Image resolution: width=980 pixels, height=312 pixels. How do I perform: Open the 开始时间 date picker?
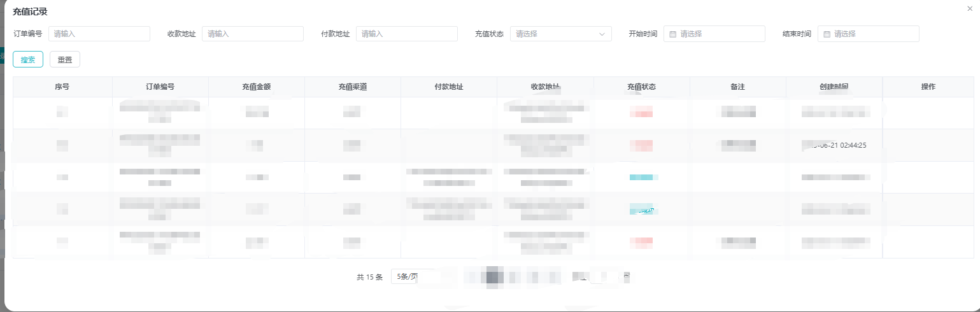[720, 34]
